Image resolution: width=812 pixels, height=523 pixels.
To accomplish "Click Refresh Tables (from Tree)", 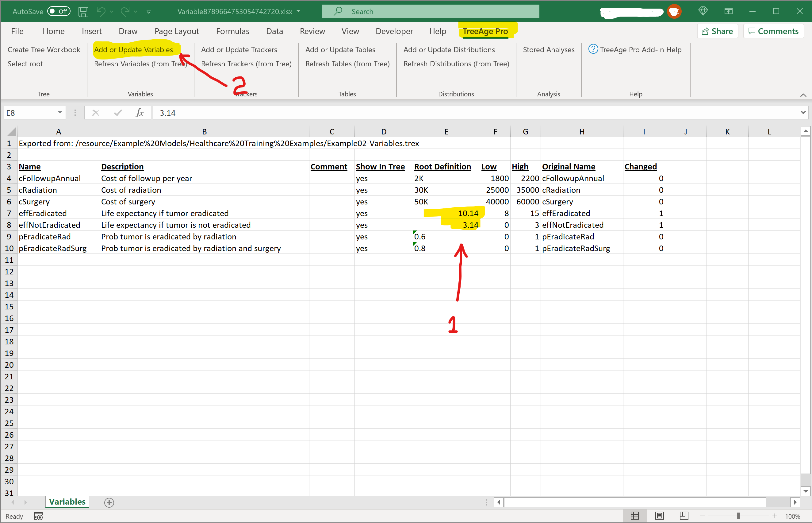I will 347,64.
